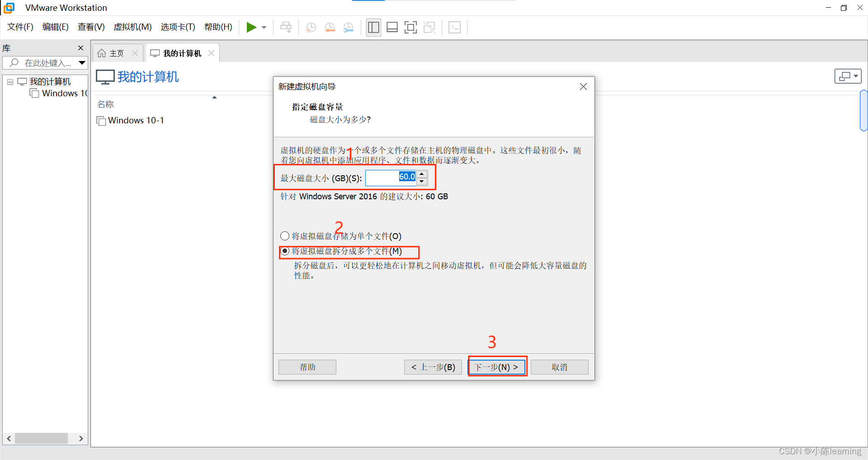Click the Windows 10-1 VM list icon
The width and height of the screenshot is (868, 460).
pyautogui.click(x=101, y=121)
